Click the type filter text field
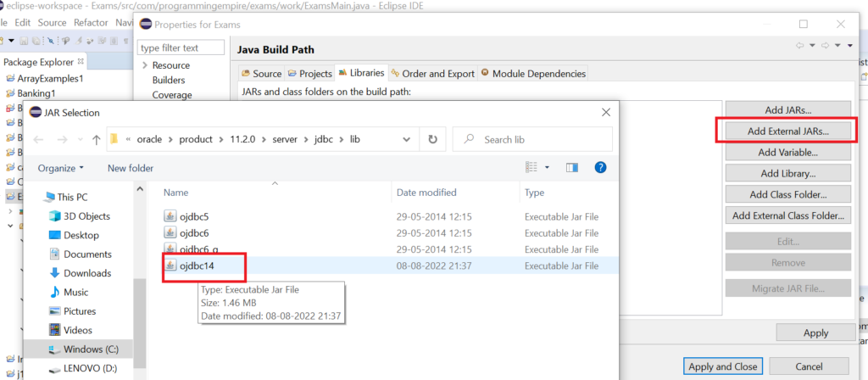The height and width of the screenshot is (380, 868). [181, 47]
